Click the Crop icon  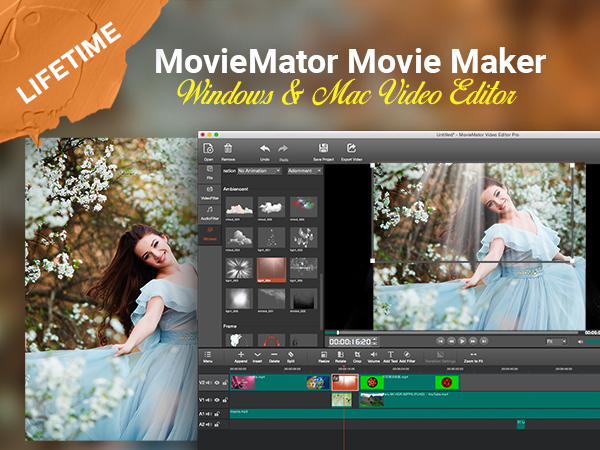coord(357,354)
